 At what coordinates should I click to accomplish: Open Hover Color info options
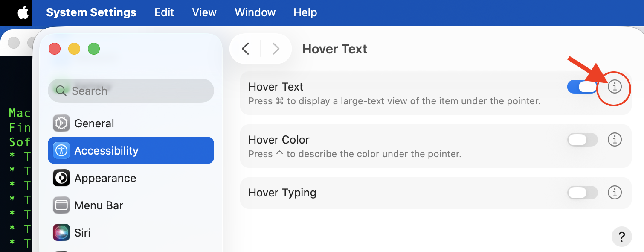pyautogui.click(x=615, y=140)
